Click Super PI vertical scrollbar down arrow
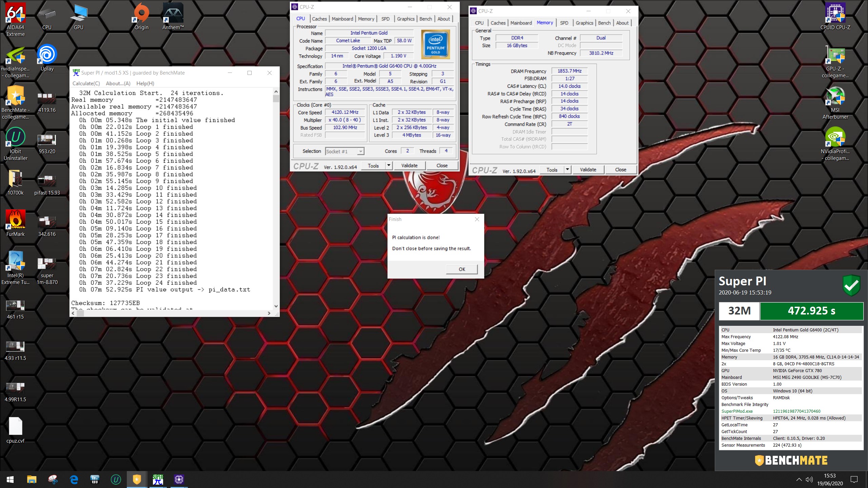868x488 pixels. point(276,306)
